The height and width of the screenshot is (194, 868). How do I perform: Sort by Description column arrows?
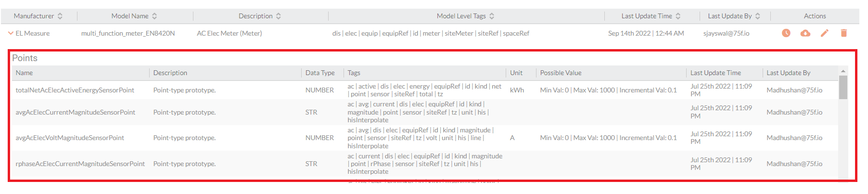pos(279,16)
